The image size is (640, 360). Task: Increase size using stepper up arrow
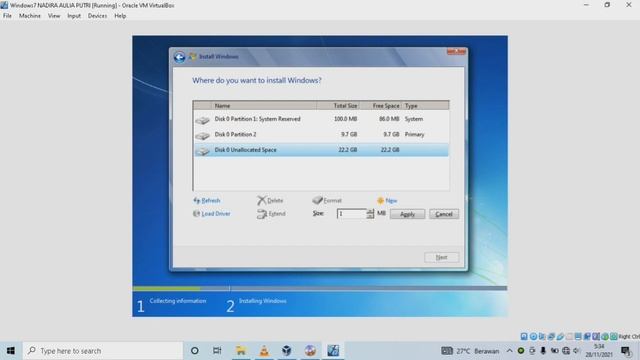point(370,211)
